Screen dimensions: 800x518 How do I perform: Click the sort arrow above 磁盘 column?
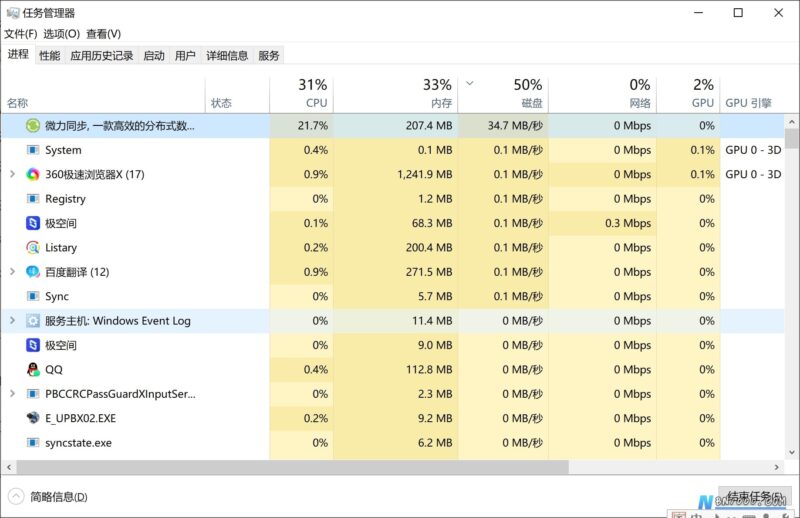(470, 83)
